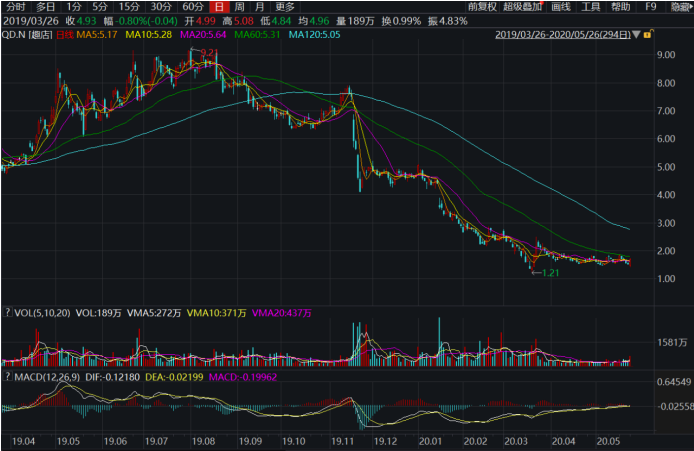Switch to the 周 weekly chart tab

239,7
